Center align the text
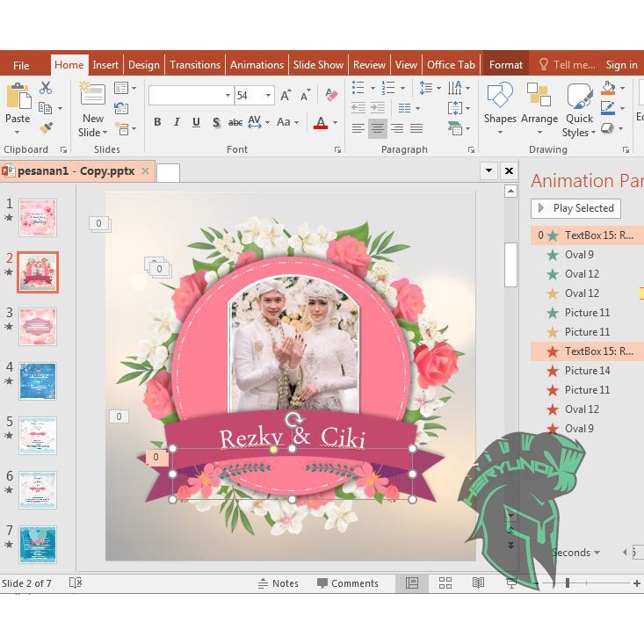644x644 pixels. tap(378, 128)
